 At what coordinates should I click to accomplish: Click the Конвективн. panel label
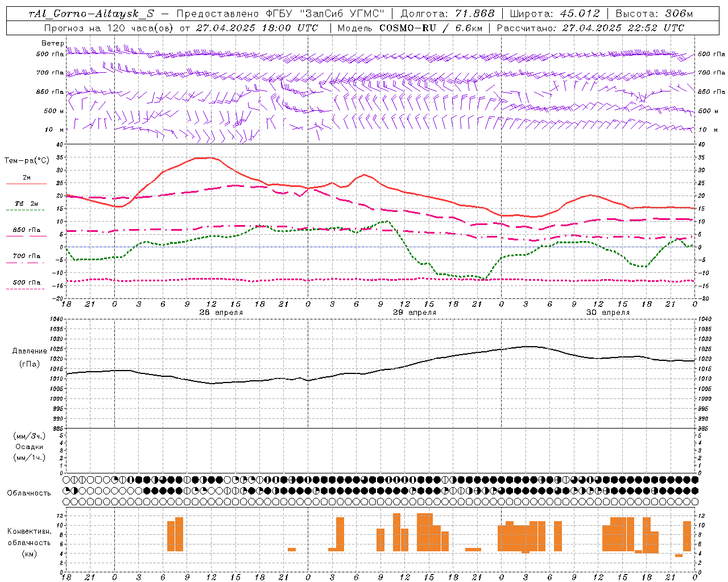click(x=29, y=531)
